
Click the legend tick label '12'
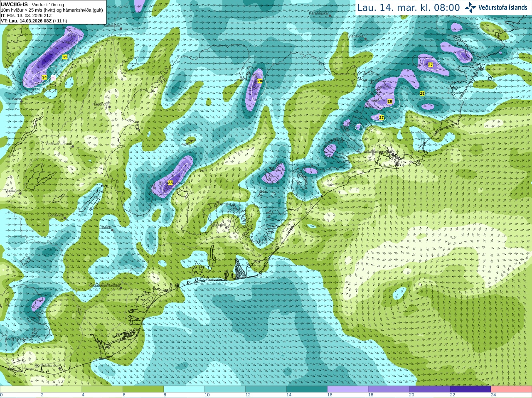coord(248,395)
